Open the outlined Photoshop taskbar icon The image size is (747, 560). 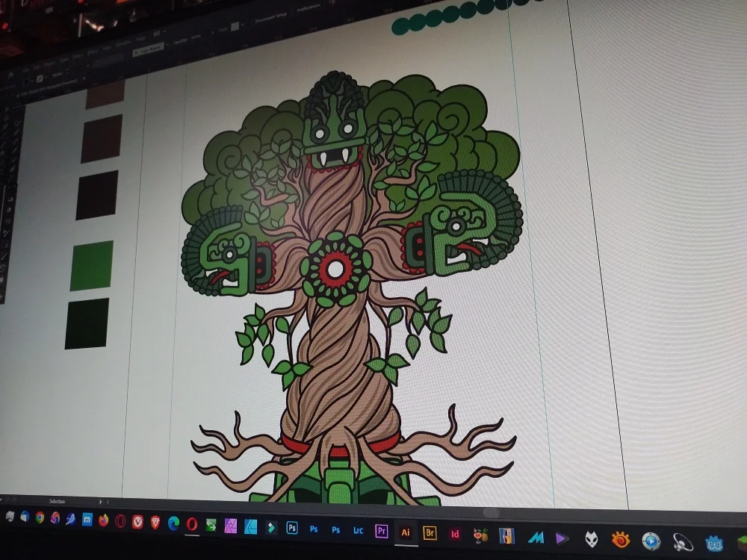(x=292, y=528)
